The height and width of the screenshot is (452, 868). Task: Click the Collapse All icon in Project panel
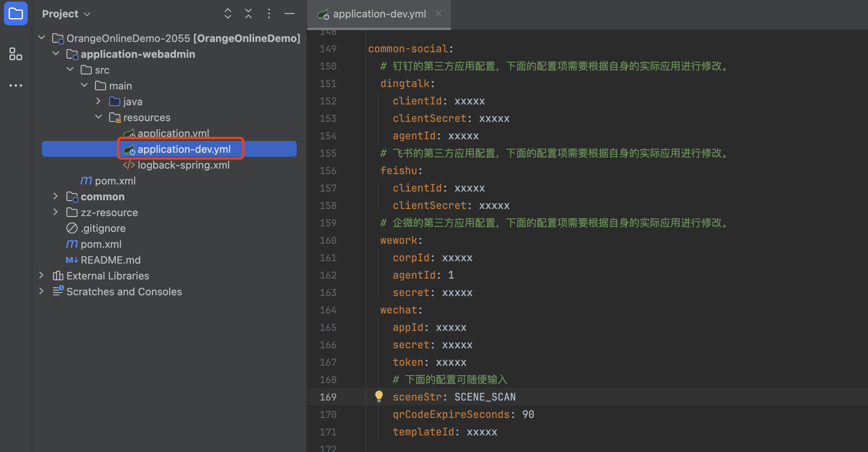(248, 14)
